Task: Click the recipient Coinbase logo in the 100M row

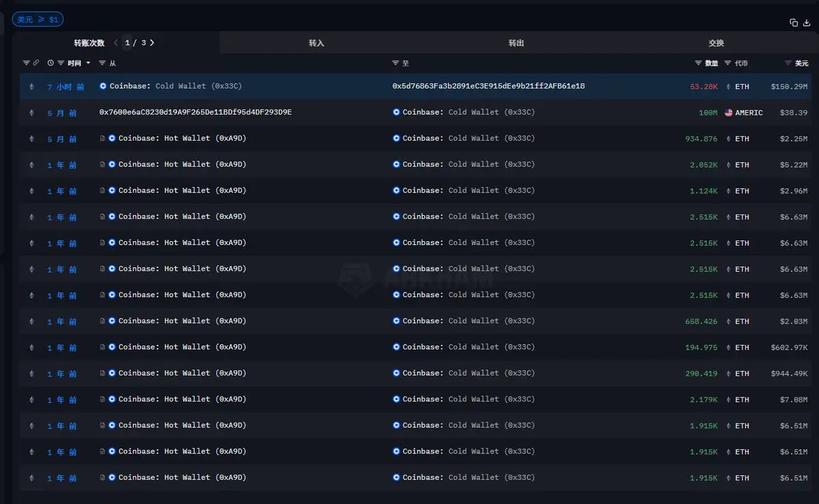Action: coord(396,112)
